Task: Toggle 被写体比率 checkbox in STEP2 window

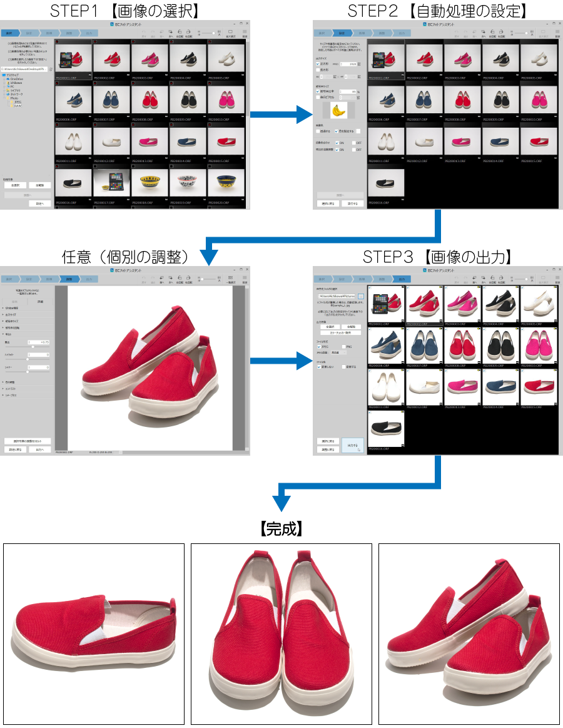Action: 318,91
